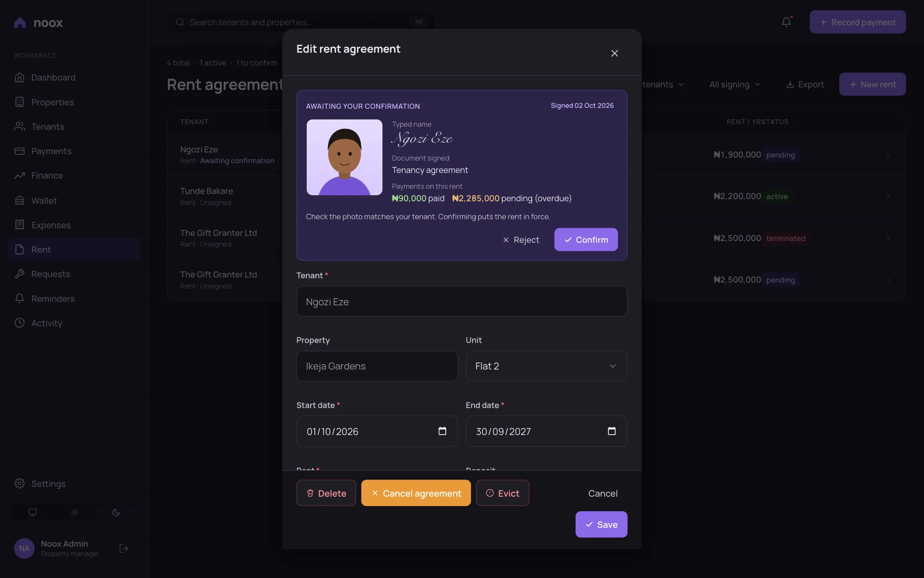This screenshot has width=924, height=578.
Task: Select the Rent sidebar item
Action: tap(74, 249)
